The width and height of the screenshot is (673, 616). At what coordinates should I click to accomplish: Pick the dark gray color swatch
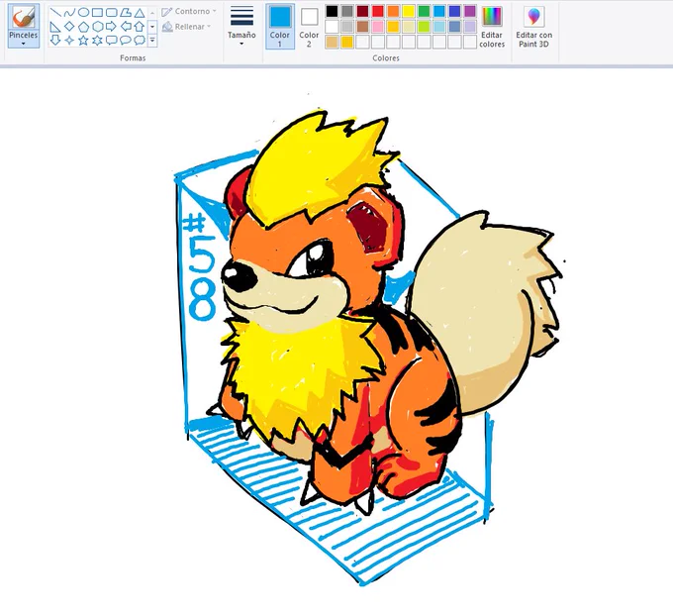click(346, 11)
